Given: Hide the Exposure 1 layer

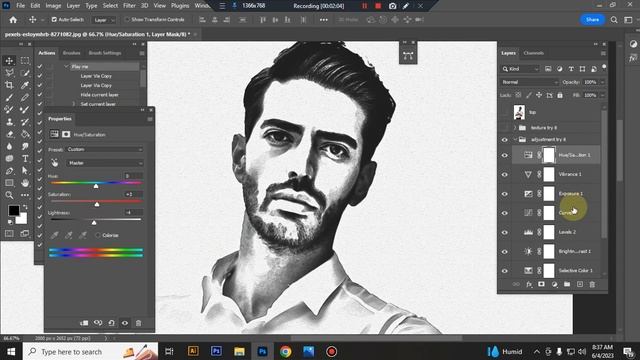Looking at the screenshot, I should point(504,194).
